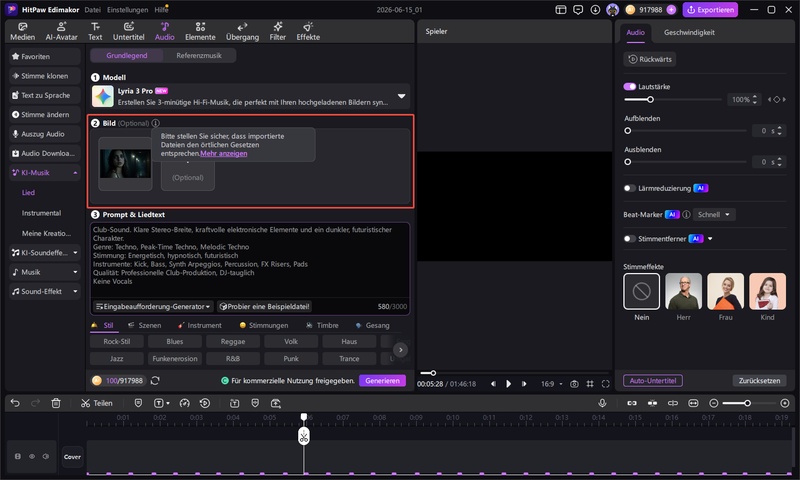Viewport: 800px width, 480px height.
Task: Open the Stimmentferner options arrow
Action: pos(710,239)
